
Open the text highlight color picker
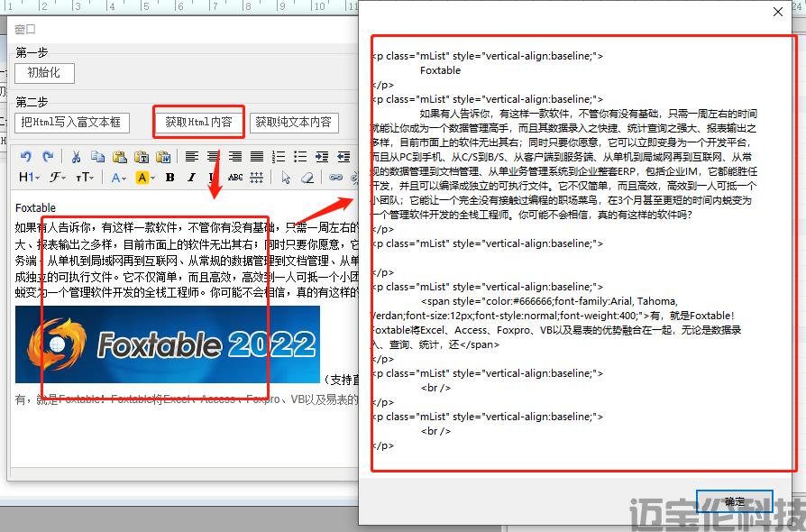click(145, 178)
